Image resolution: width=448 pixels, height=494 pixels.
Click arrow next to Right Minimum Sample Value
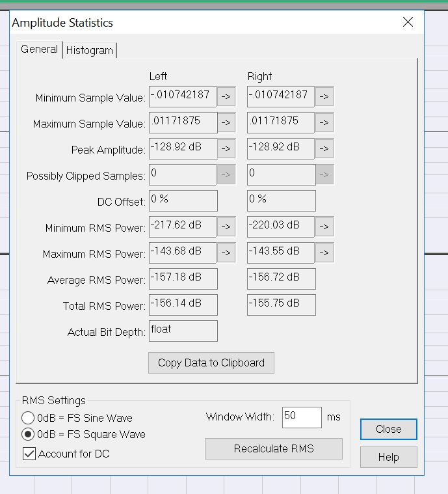click(324, 97)
